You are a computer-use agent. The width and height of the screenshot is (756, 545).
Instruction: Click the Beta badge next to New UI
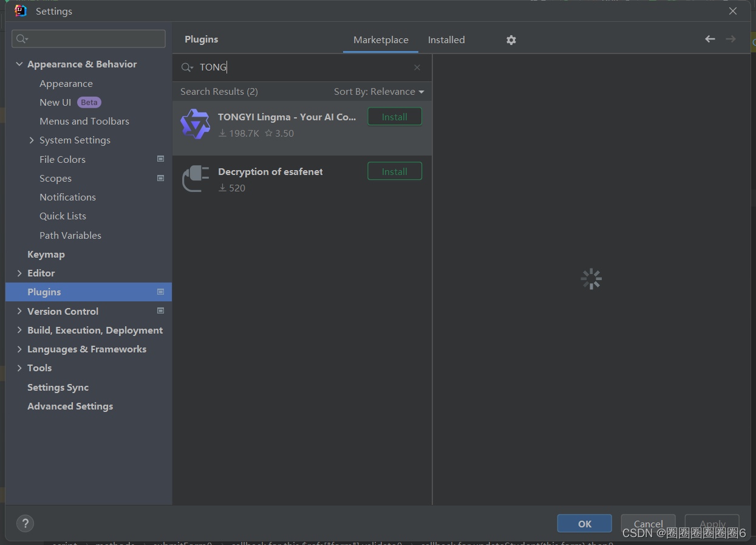pyautogui.click(x=89, y=102)
